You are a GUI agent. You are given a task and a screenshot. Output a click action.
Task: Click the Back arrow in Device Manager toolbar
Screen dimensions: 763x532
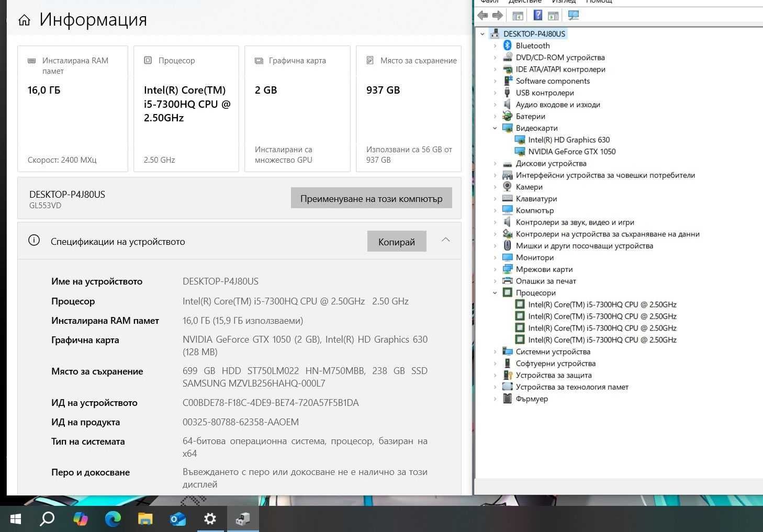[483, 16]
